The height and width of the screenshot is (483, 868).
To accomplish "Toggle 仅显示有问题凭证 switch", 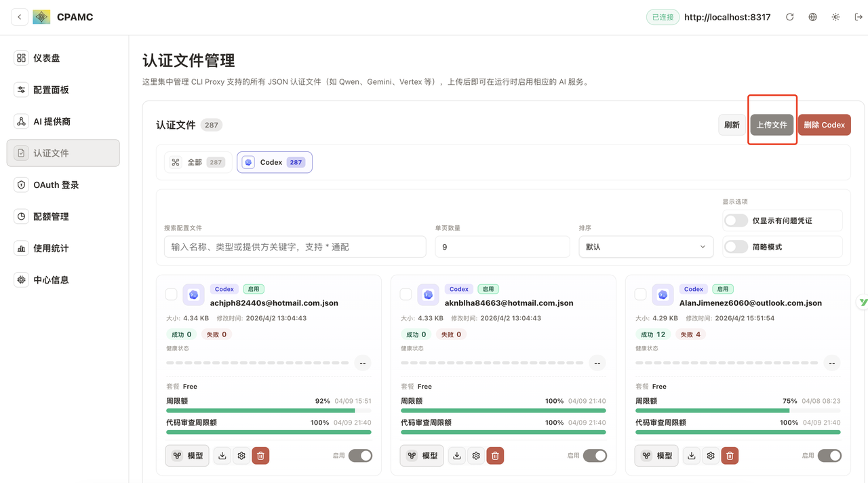I will (736, 220).
